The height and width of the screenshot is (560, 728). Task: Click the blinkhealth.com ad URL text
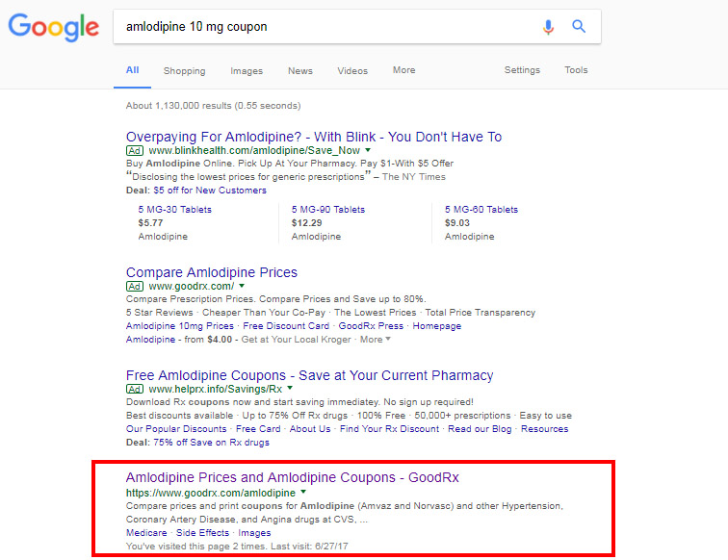pyautogui.click(x=254, y=151)
